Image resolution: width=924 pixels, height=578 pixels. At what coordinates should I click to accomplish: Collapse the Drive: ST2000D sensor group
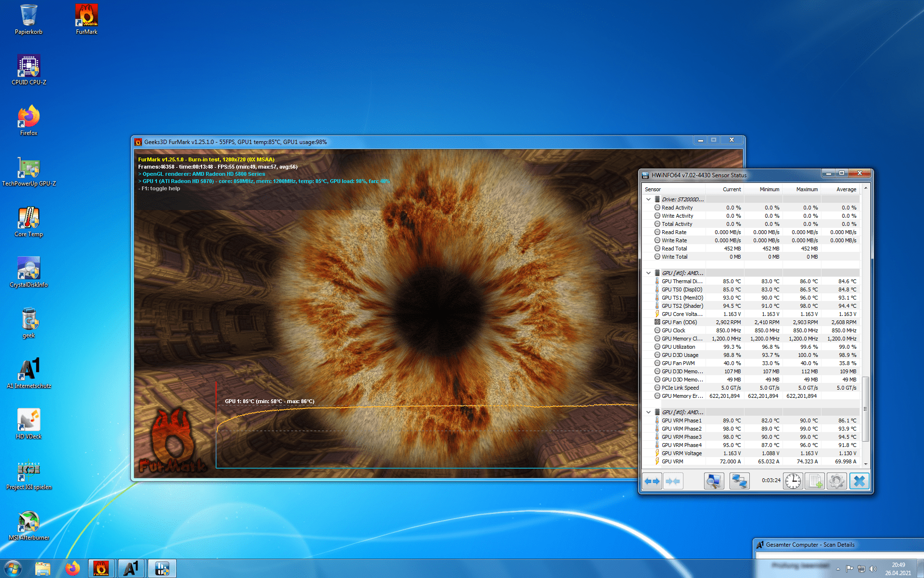(x=648, y=199)
